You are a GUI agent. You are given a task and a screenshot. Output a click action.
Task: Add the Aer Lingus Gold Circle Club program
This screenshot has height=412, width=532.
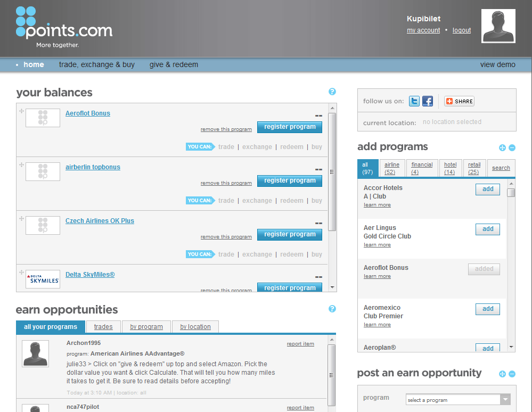click(x=487, y=229)
